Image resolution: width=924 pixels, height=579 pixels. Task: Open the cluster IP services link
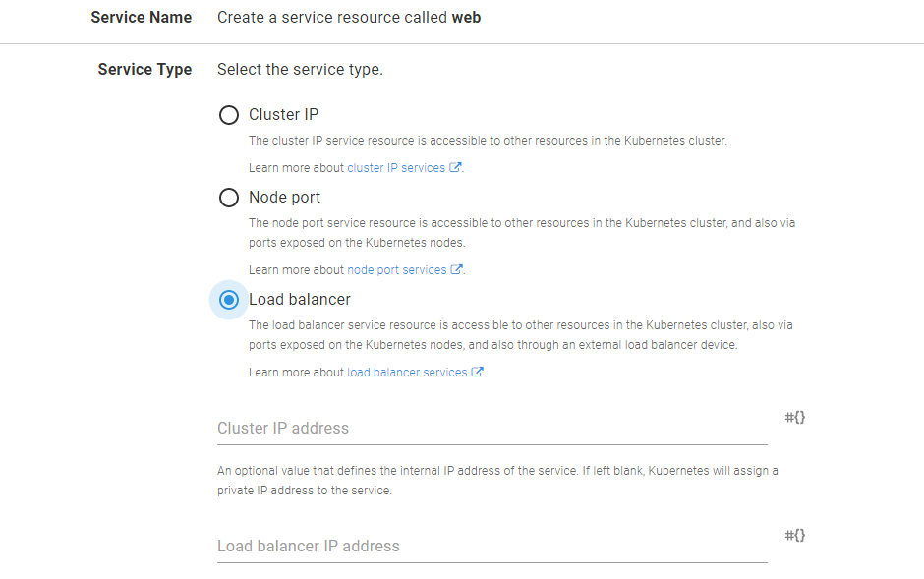pyautogui.click(x=395, y=168)
